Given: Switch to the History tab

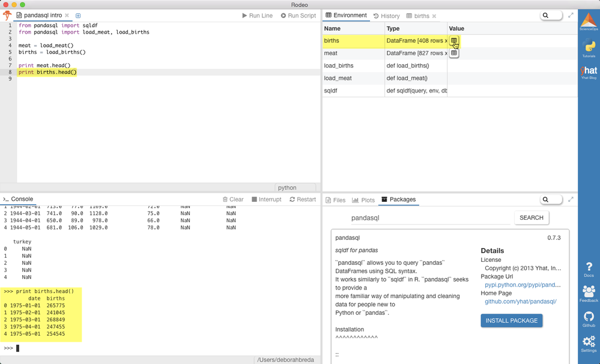Looking at the screenshot, I should 386,16.
